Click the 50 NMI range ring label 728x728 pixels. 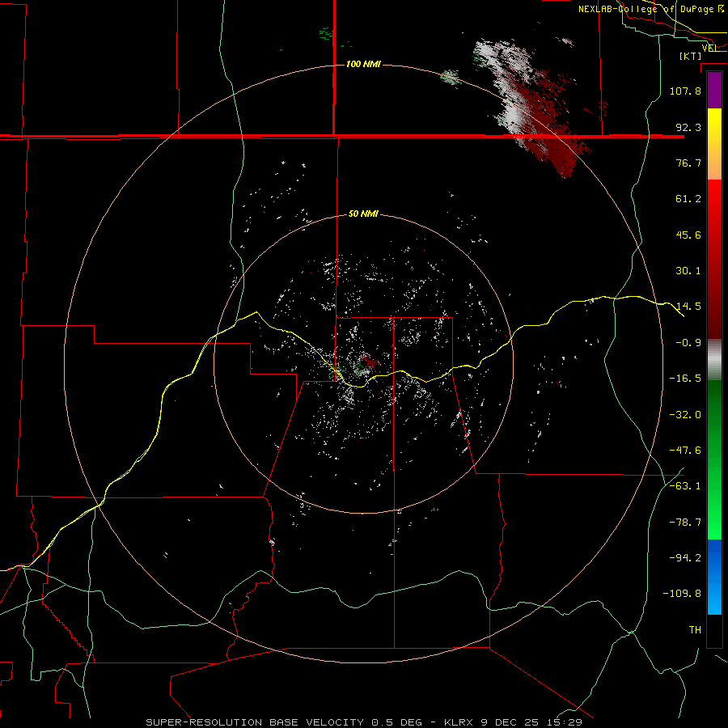click(x=363, y=214)
